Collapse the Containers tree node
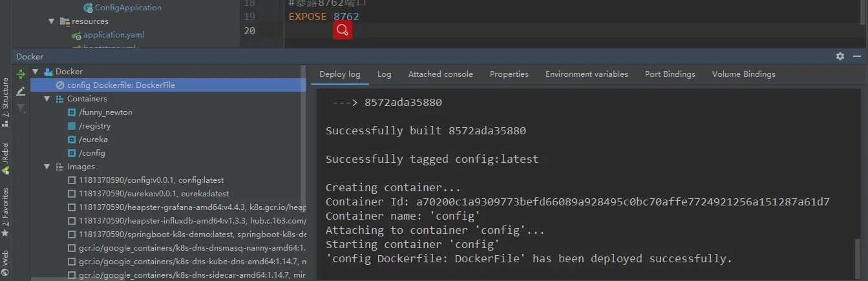This screenshot has height=281, width=868. pos(47,99)
